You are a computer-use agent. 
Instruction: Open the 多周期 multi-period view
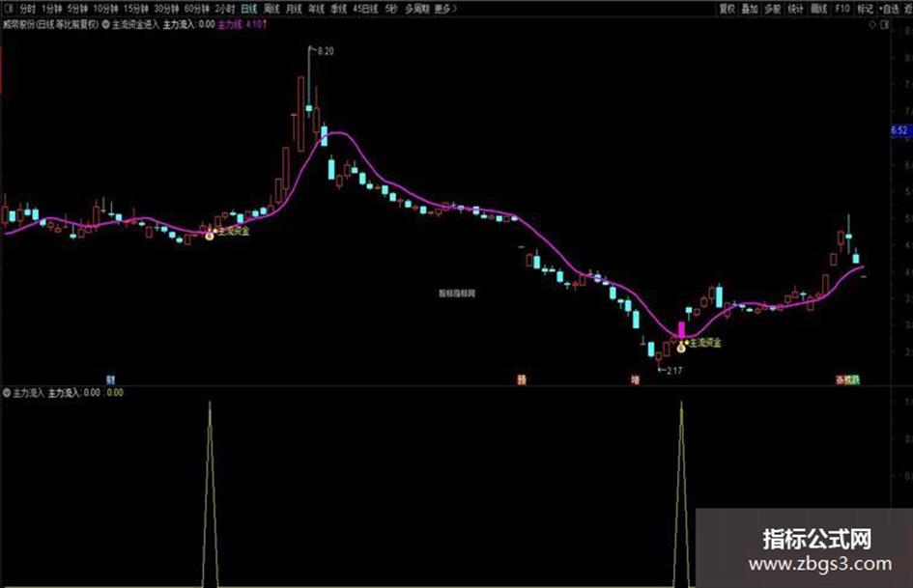417,9
